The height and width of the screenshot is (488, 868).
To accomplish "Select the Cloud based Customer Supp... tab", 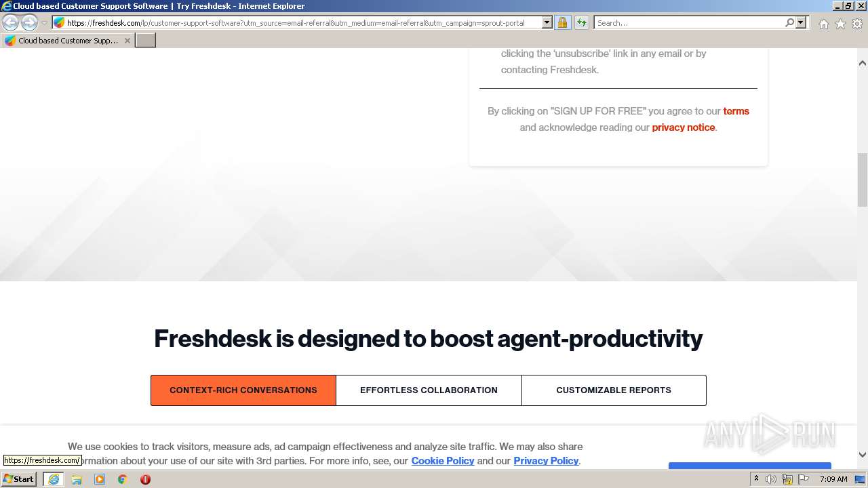I will pyautogui.click(x=67, y=41).
